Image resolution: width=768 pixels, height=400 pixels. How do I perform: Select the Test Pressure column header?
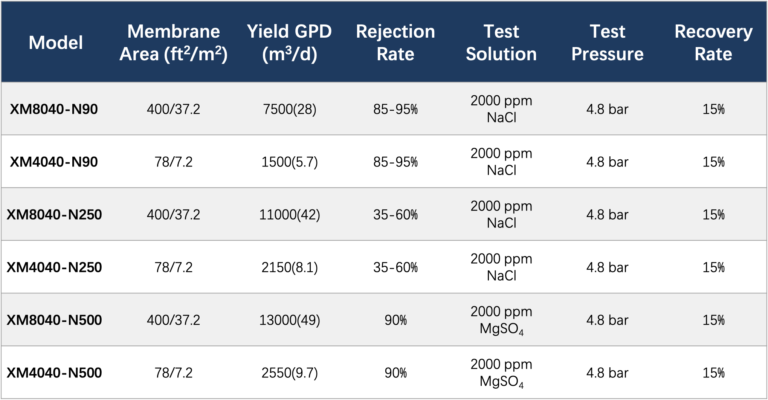click(607, 43)
